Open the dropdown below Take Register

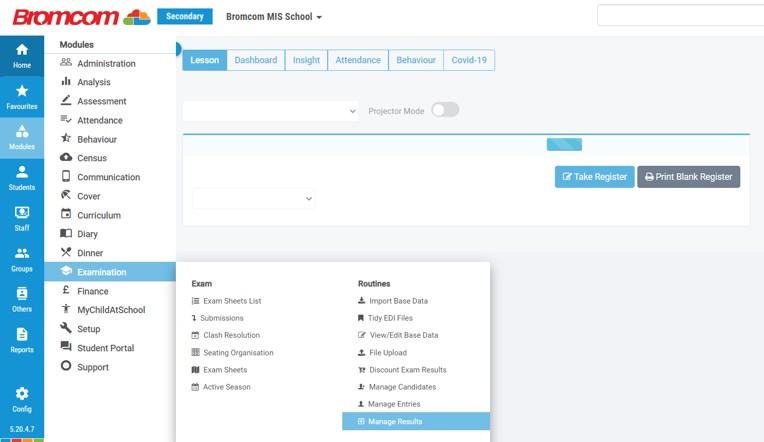[253, 199]
